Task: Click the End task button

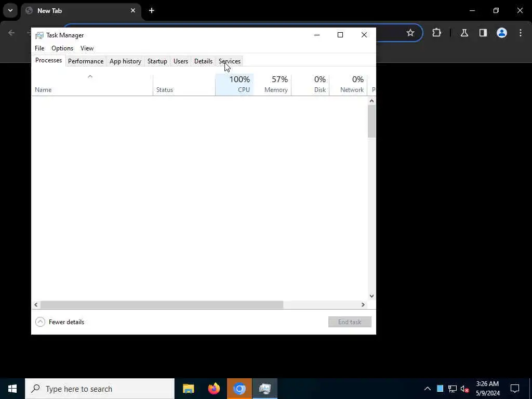Action: point(350,322)
